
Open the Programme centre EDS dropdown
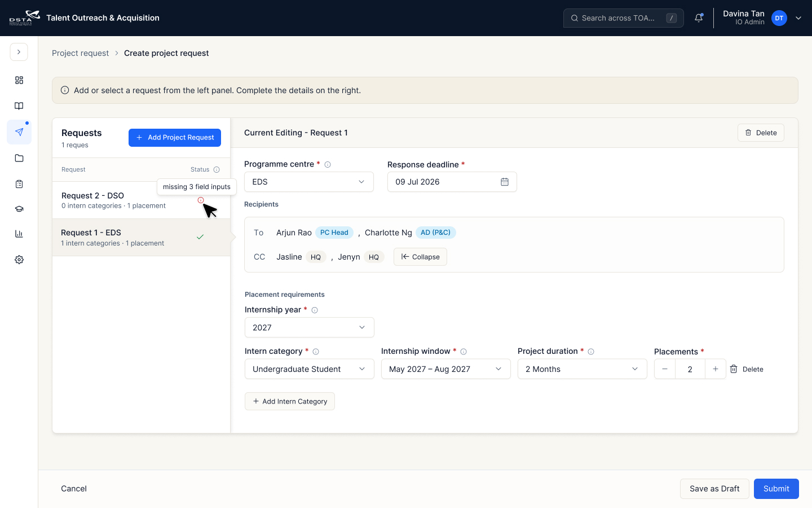coord(309,182)
